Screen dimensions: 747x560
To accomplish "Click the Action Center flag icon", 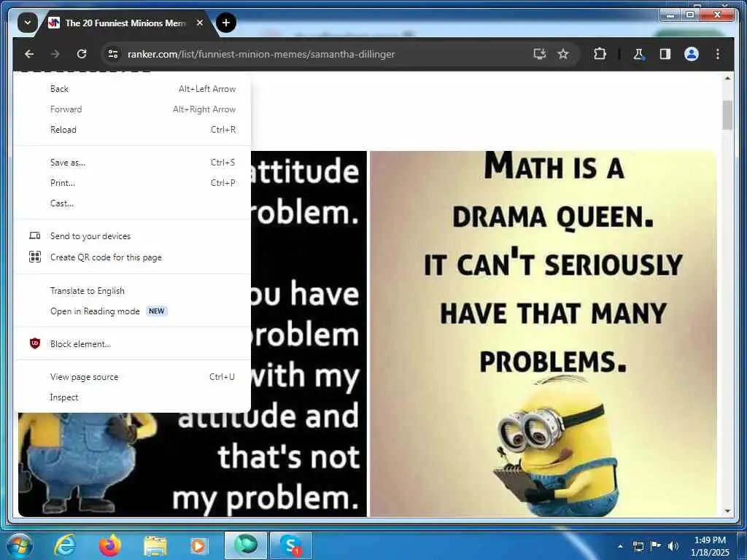I will click(x=656, y=545).
